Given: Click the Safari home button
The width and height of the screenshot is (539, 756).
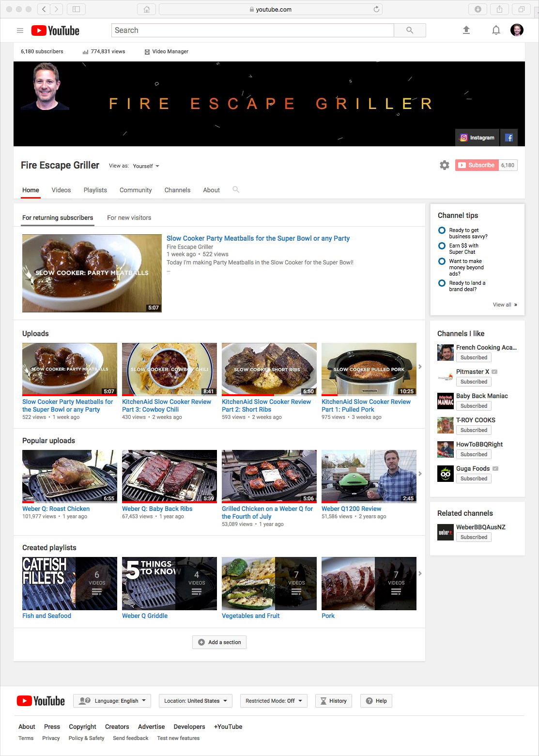Looking at the screenshot, I should pyautogui.click(x=147, y=9).
